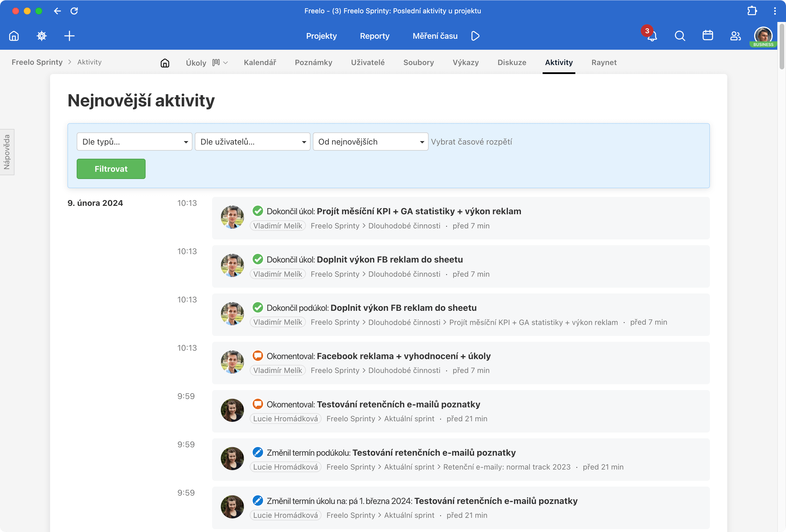Image resolution: width=786 pixels, height=532 pixels.
Task: Switch to the Poznámky tab
Action: tap(313, 62)
